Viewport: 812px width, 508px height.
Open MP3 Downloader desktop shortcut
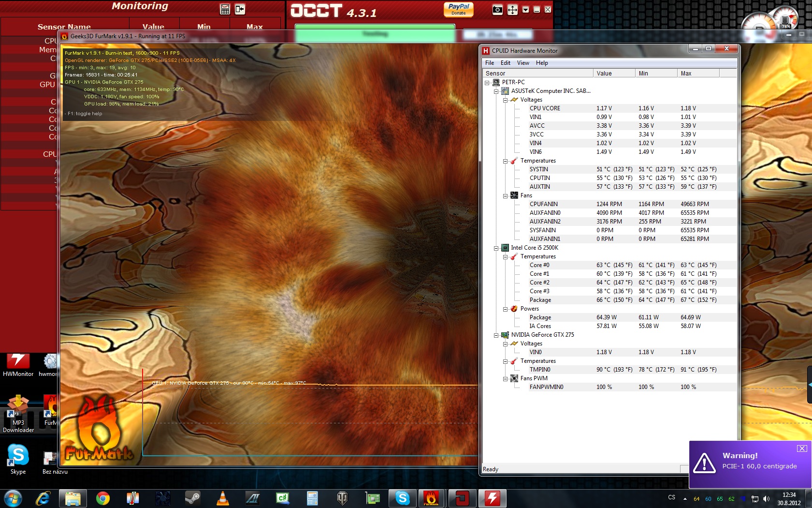[x=18, y=414]
